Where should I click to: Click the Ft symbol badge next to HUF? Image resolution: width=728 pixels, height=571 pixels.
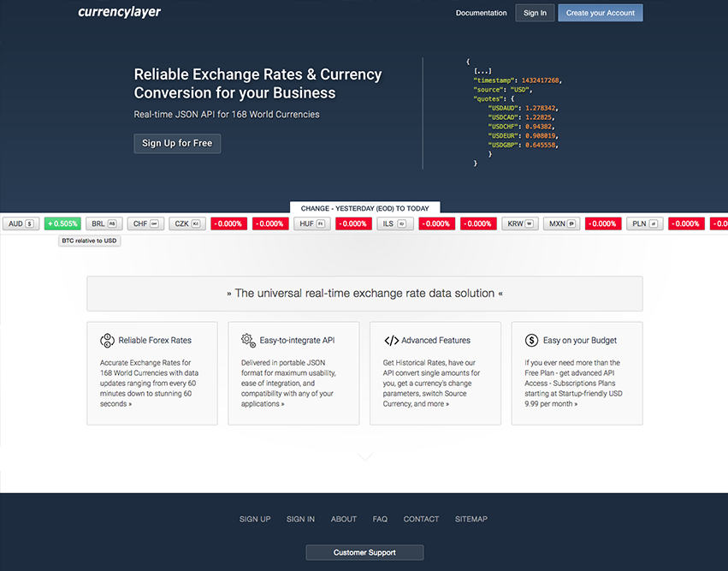320,224
